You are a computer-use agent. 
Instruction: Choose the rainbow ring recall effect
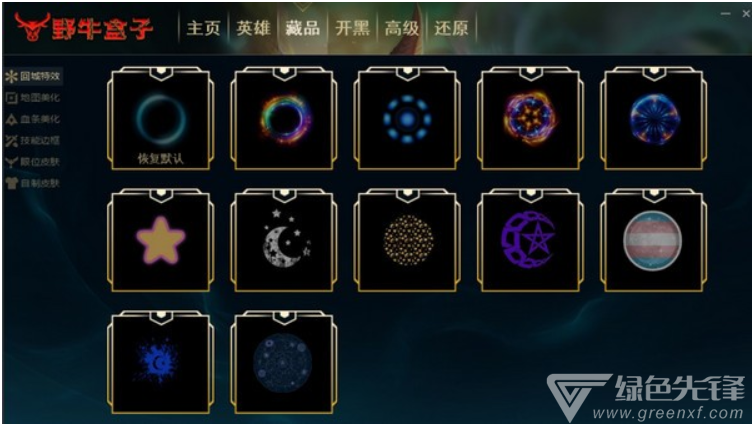tap(284, 119)
